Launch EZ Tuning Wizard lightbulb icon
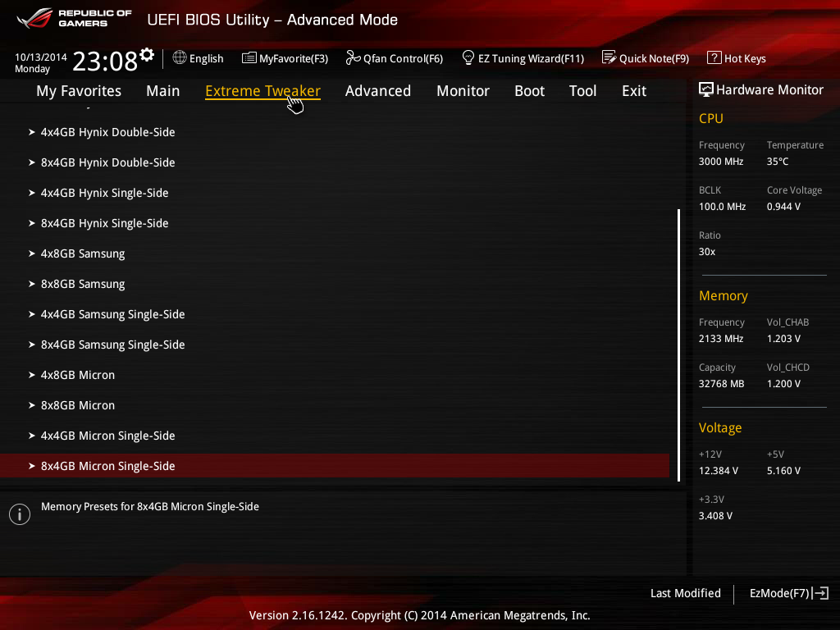 point(468,57)
